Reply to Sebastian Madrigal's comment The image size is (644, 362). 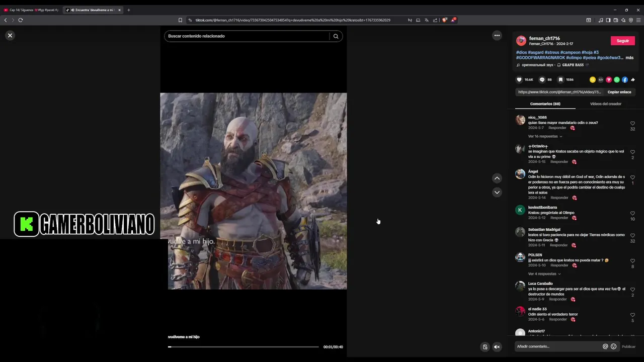tap(559, 245)
